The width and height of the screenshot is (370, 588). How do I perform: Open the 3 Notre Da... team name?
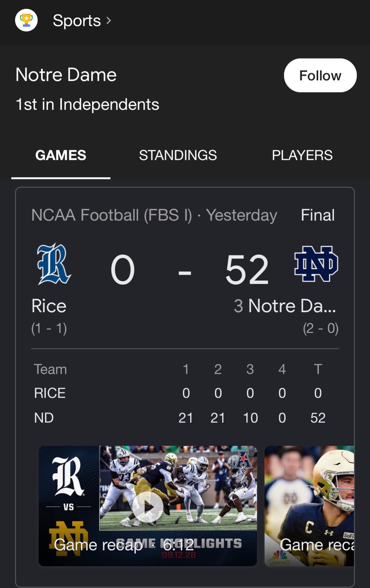tap(285, 306)
